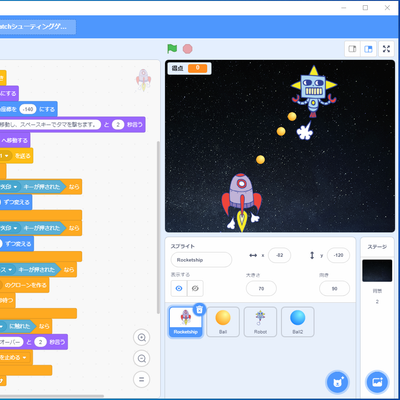Hide the sprite with the crossed eye button
Viewport: 400px width, 400px height.
[195, 288]
